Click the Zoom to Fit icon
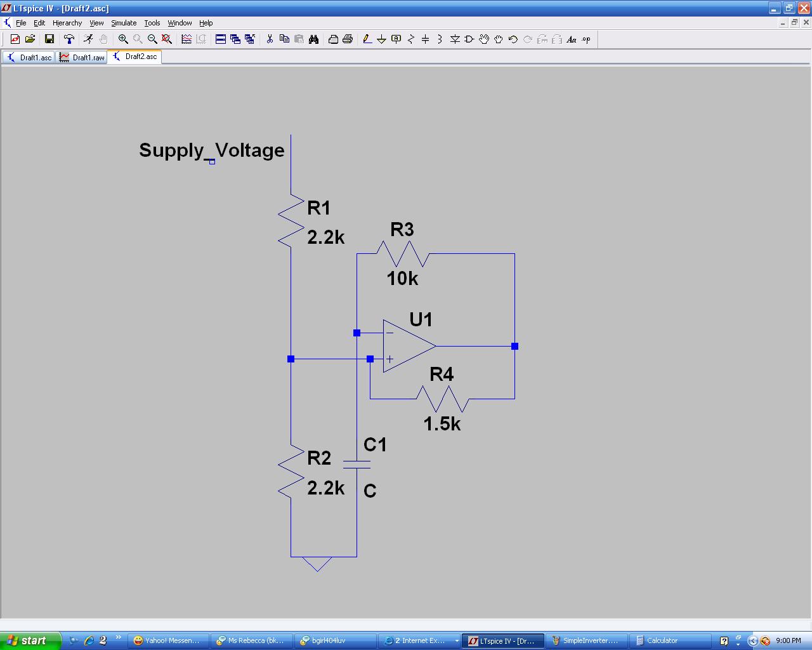Screen dimensions: 812x650 click(x=167, y=39)
